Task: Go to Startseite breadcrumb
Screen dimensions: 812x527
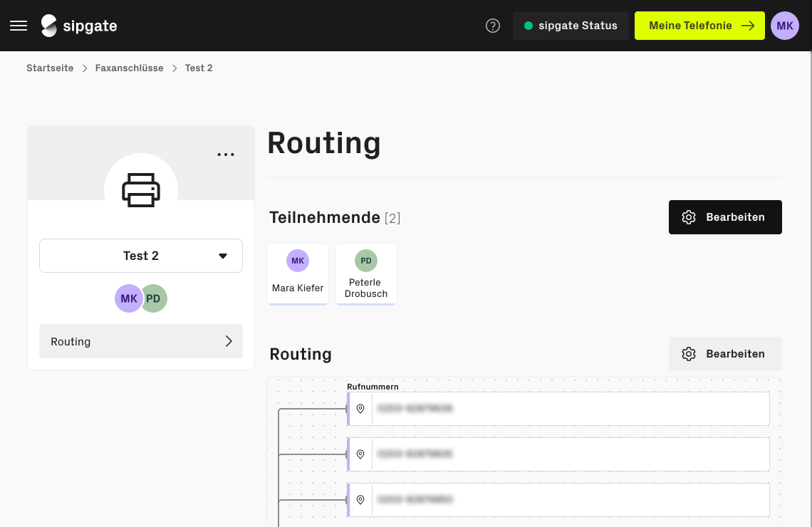Action: coord(50,68)
